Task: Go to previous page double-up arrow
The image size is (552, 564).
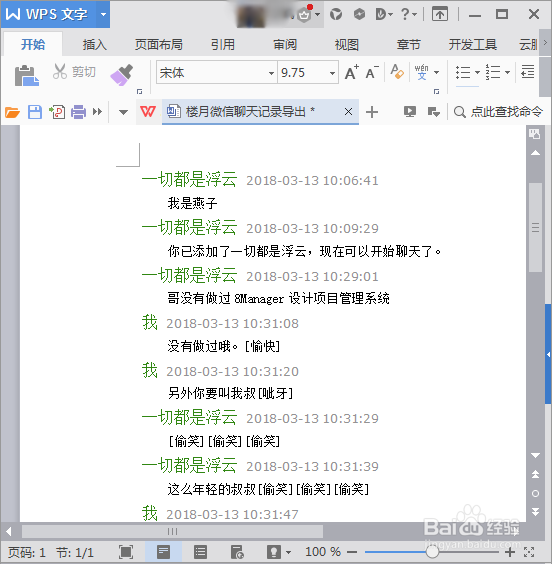Action: coord(535,474)
